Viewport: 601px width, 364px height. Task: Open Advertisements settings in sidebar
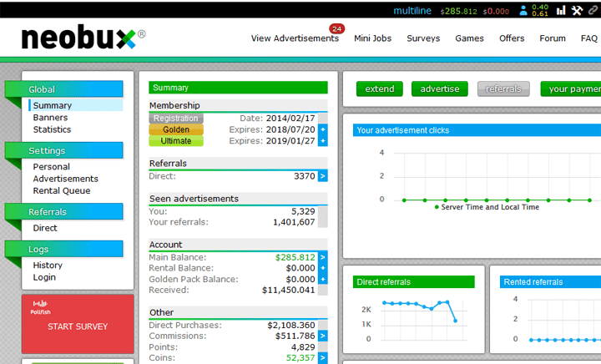coord(66,179)
